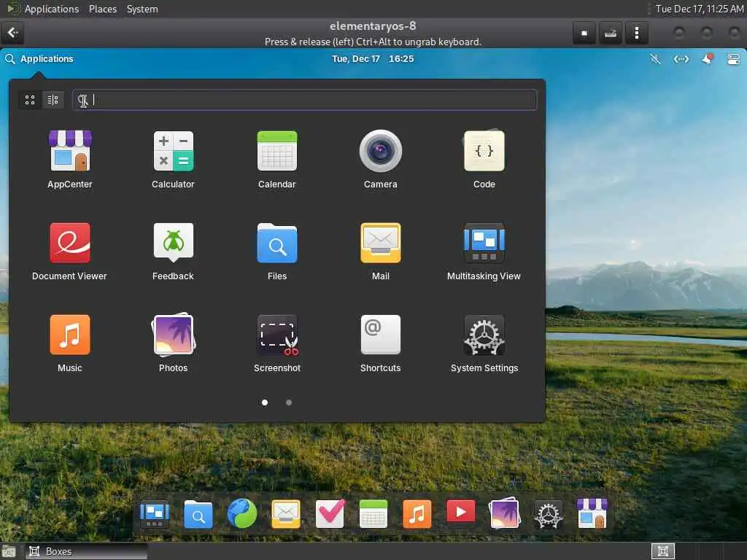
Task: Switch launcher to category view
Action: coord(53,100)
